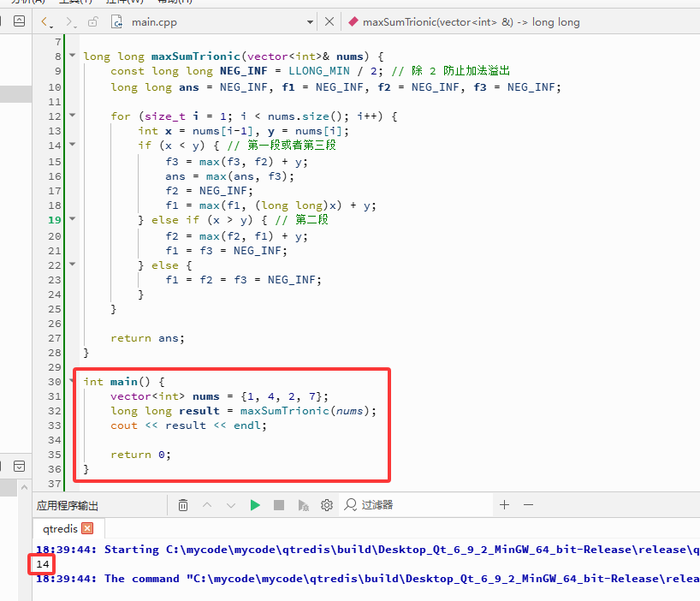The height and width of the screenshot is (601, 700).
Task: Click the NEG_INF constant declaration on line 9
Action: [243, 70]
